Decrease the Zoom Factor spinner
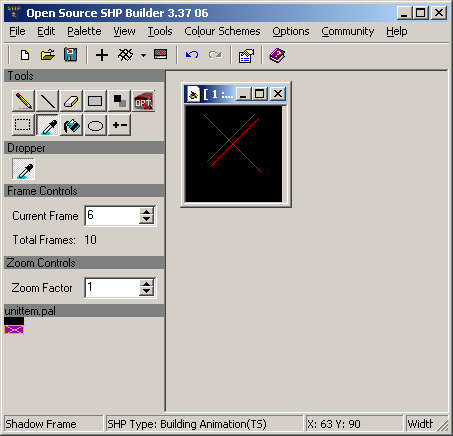 (x=146, y=292)
